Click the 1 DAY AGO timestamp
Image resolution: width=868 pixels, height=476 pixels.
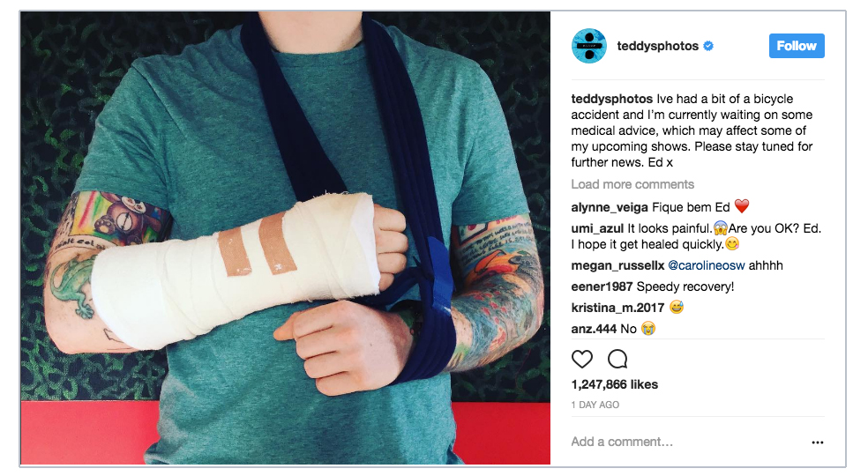pos(595,405)
